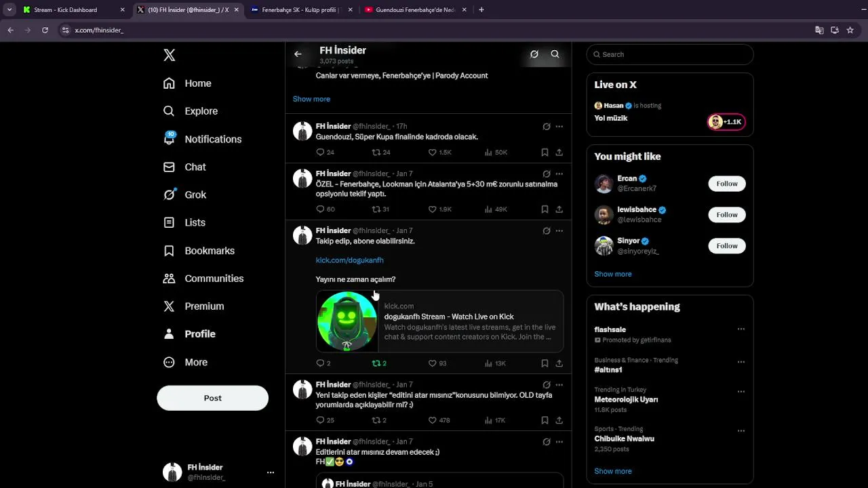
Task: Click Grok explain icon on Guendouzi post
Action: click(547, 127)
